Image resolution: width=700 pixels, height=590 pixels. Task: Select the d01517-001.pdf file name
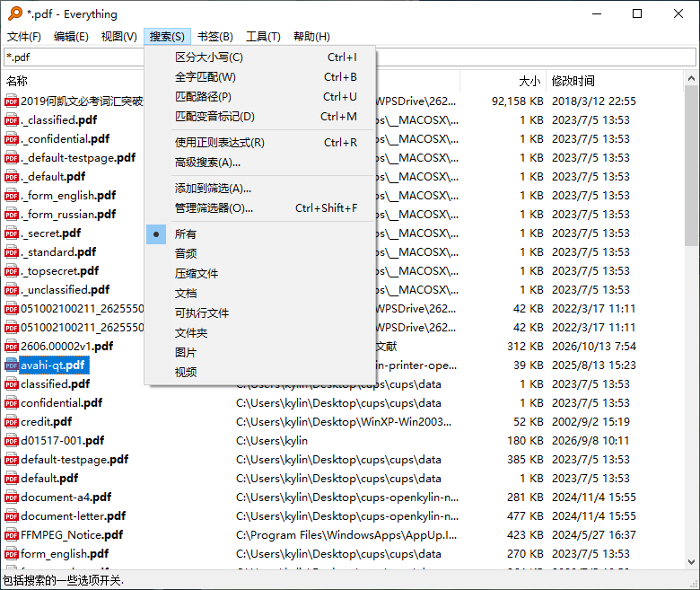[x=62, y=441]
